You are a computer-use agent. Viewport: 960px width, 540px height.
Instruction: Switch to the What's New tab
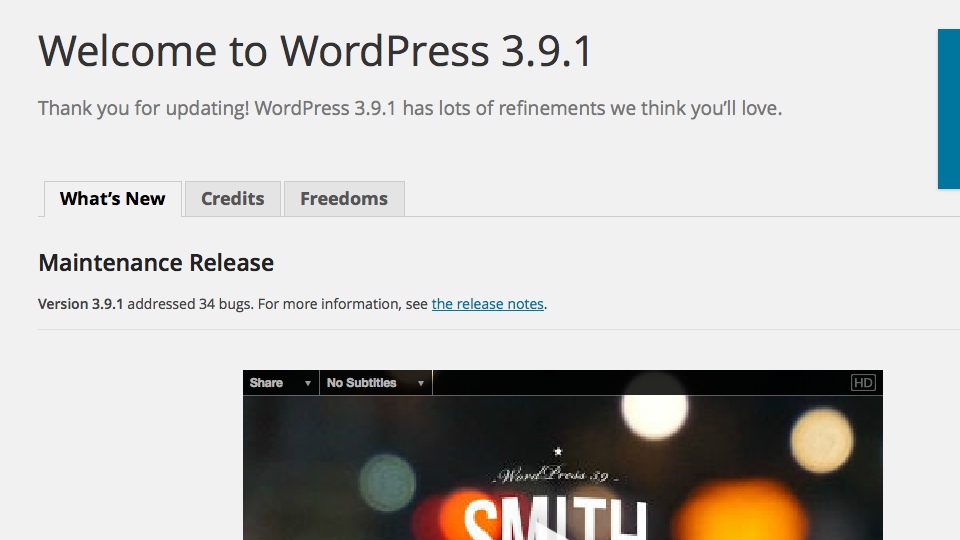point(113,198)
